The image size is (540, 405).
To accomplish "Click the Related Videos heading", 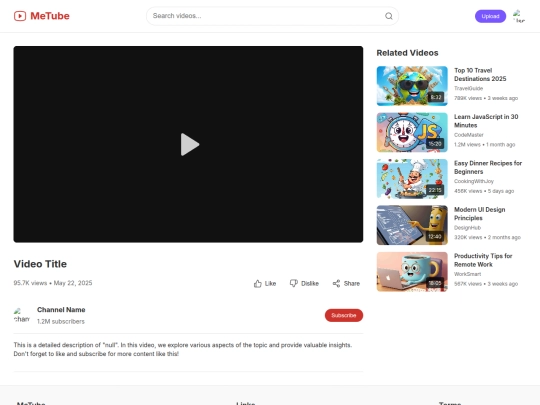I will [x=407, y=53].
